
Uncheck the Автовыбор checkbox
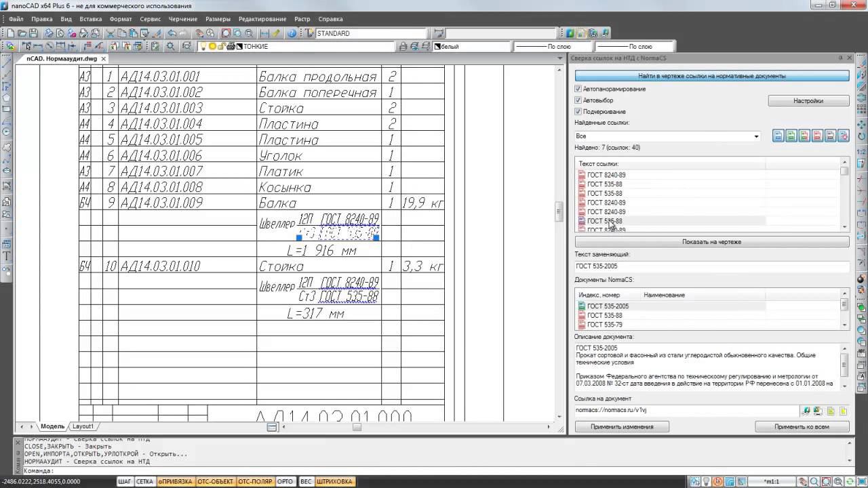578,100
